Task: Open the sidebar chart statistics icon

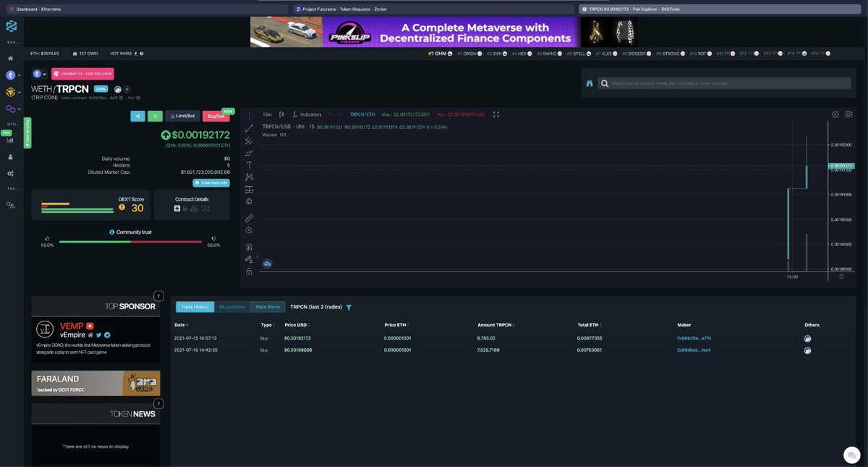Action: 10,140
